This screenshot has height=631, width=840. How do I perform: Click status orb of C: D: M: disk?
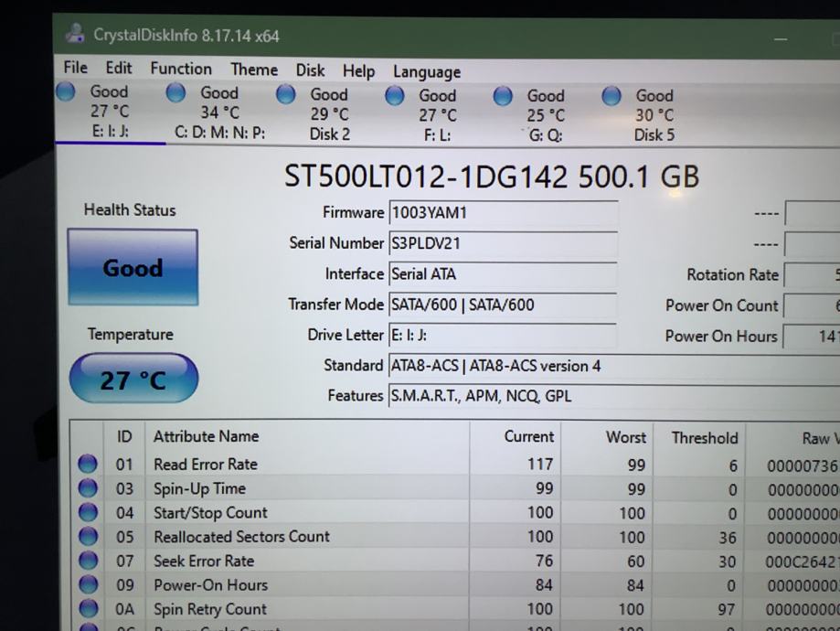click(x=175, y=92)
